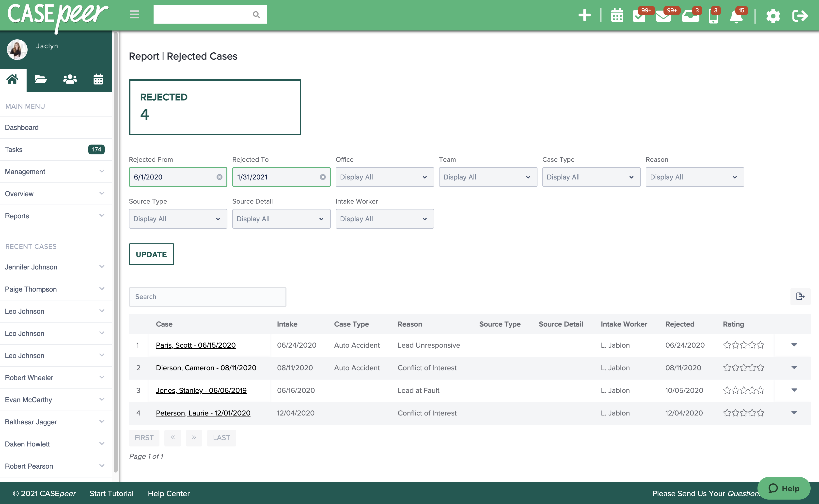This screenshot has width=819, height=504.
Task: Expand the Reason filter dropdown
Action: point(694,177)
